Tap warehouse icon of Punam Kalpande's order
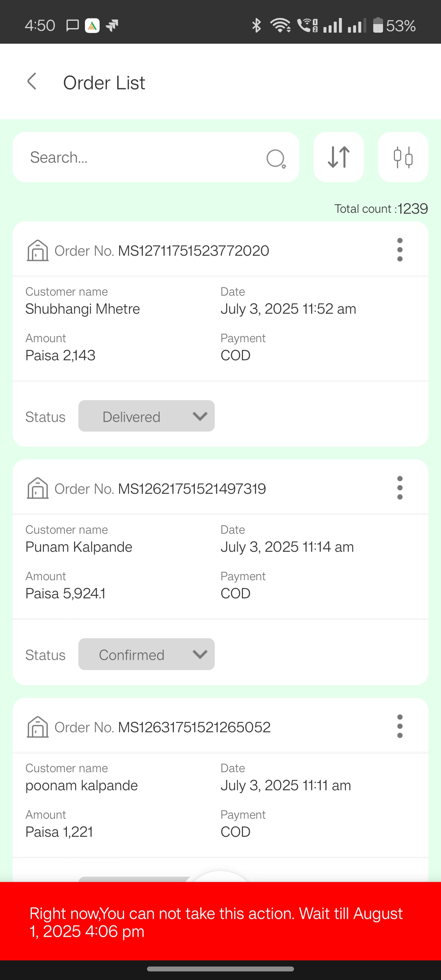 (38, 488)
